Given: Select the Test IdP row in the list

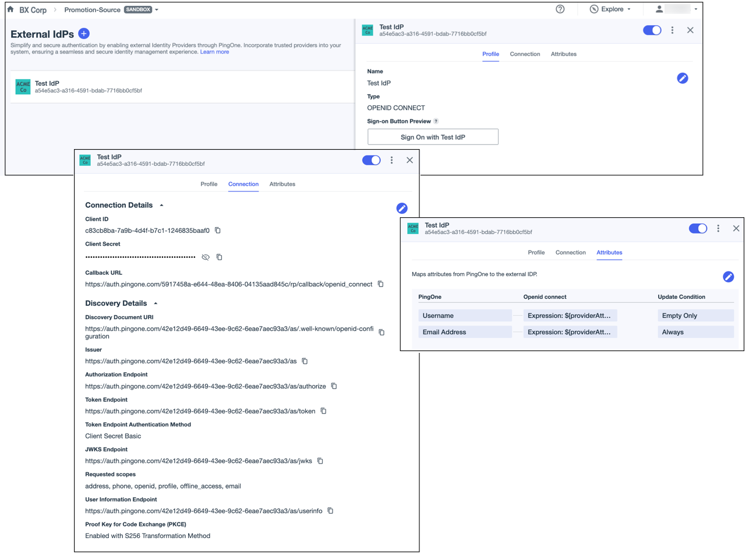Looking at the screenshot, I should 182,87.
